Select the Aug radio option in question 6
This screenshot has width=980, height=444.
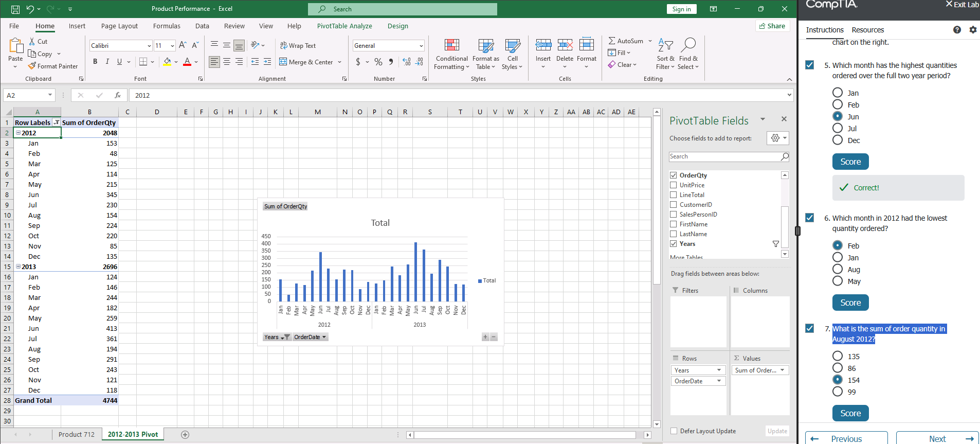838,269
